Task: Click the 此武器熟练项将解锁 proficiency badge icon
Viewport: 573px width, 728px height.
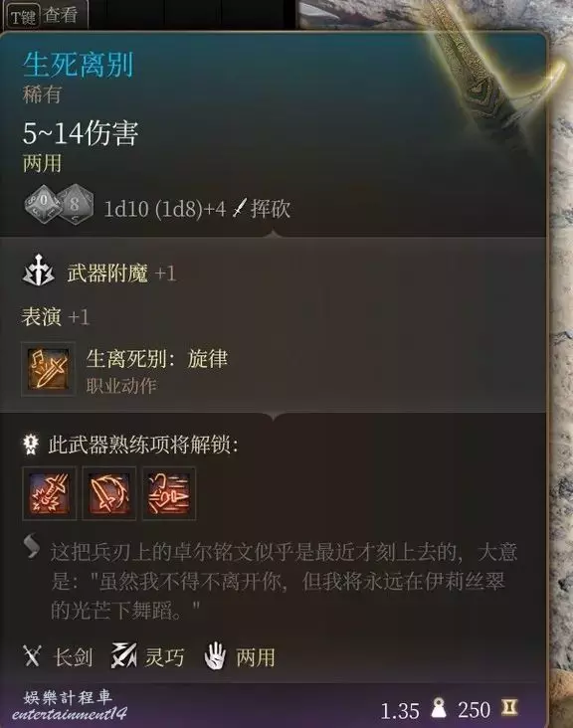Action: point(31,444)
